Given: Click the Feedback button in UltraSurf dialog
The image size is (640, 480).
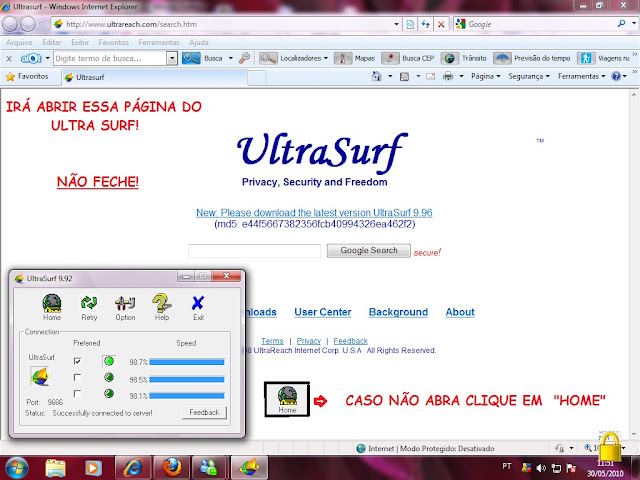Looking at the screenshot, I should 204,413.
